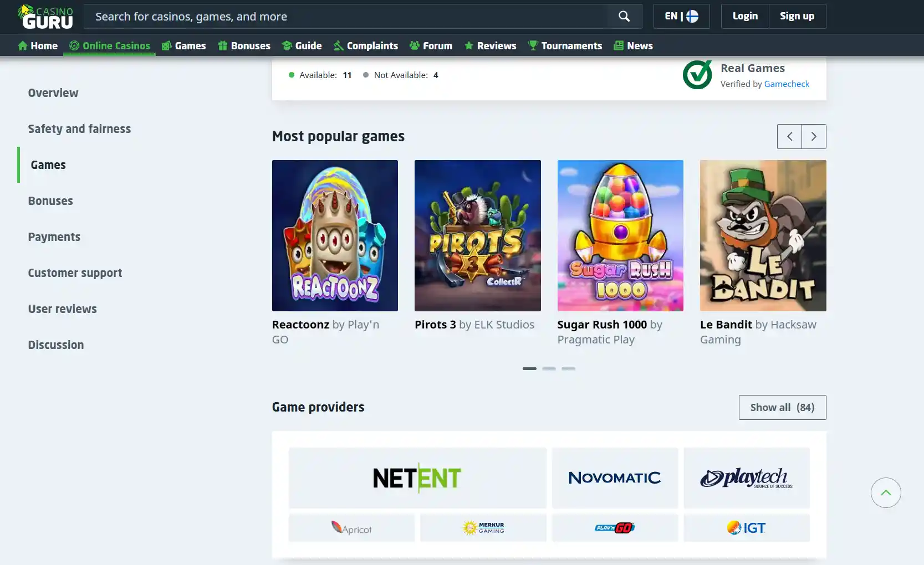Open the Tournaments nav item
This screenshot has height=565, width=924.
pos(565,45)
